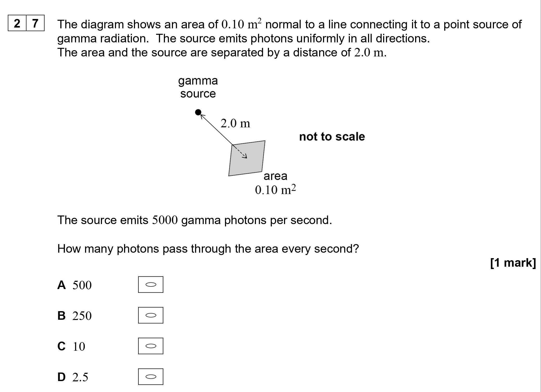Viewport: 541px width, 392px height.
Task: Select the answer oval for option B
Action: click(151, 315)
